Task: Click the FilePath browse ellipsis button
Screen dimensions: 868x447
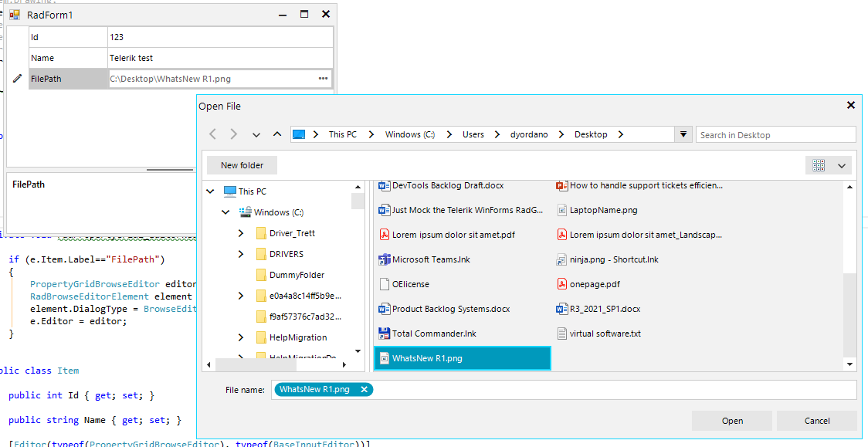Action: click(x=323, y=79)
